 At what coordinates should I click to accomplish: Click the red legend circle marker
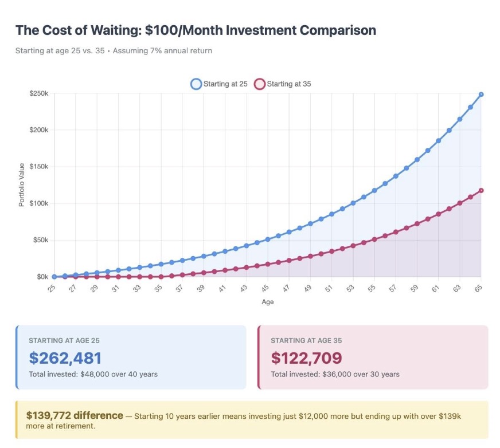tap(260, 84)
